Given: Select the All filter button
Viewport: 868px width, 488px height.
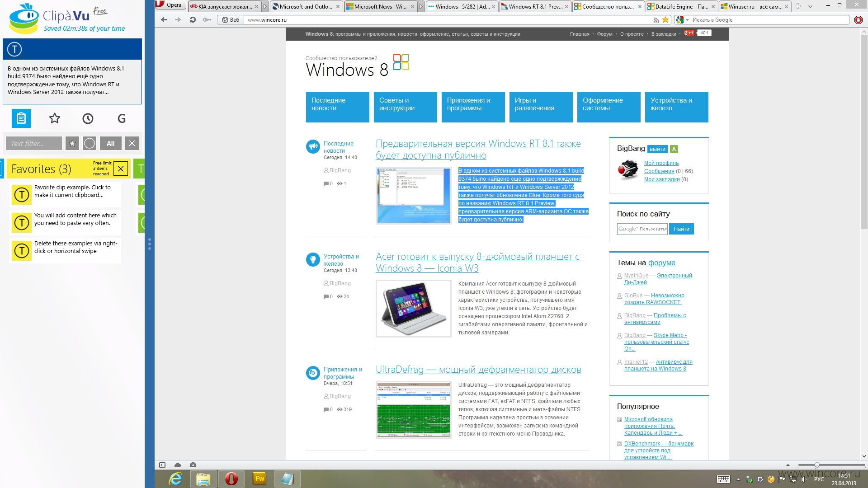Looking at the screenshot, I should [111, 143].
